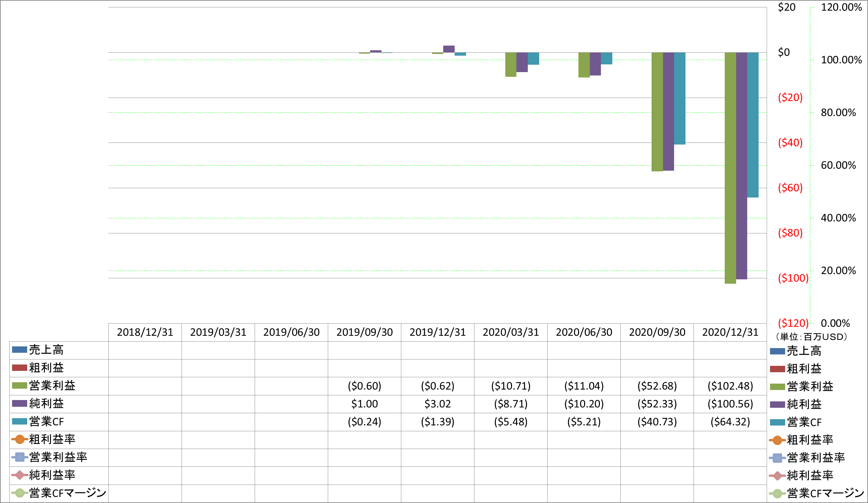Click the blue square 営業利益率 marker in the data table

click(20, 457)
